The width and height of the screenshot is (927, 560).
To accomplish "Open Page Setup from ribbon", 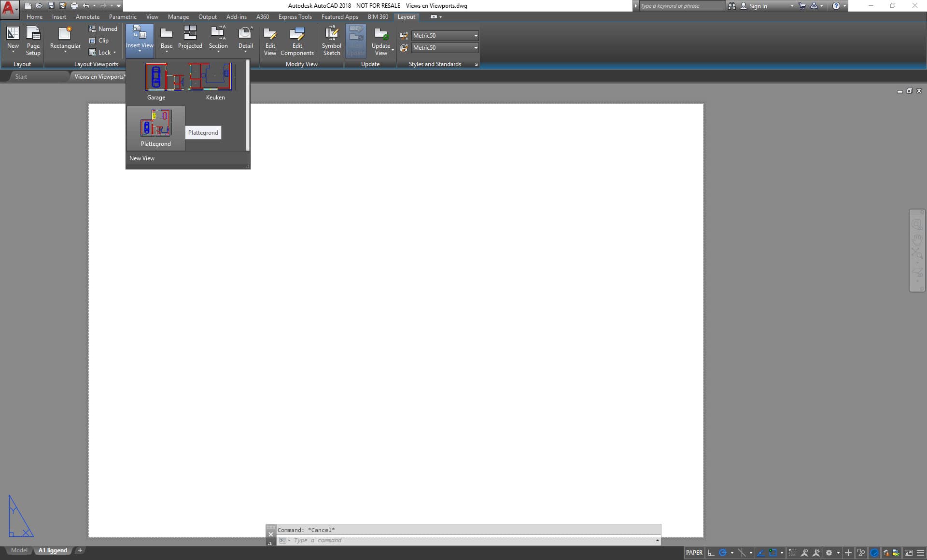I will point(33,41).
